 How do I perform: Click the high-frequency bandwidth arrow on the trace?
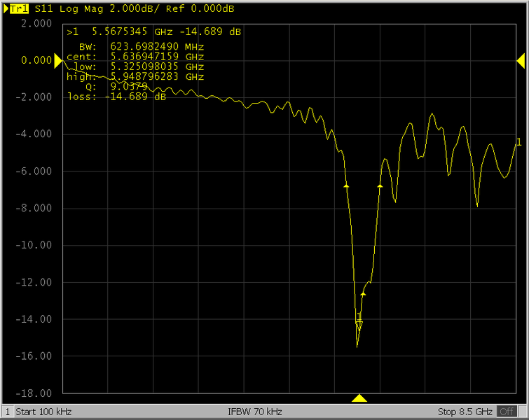tap(380, 185)
